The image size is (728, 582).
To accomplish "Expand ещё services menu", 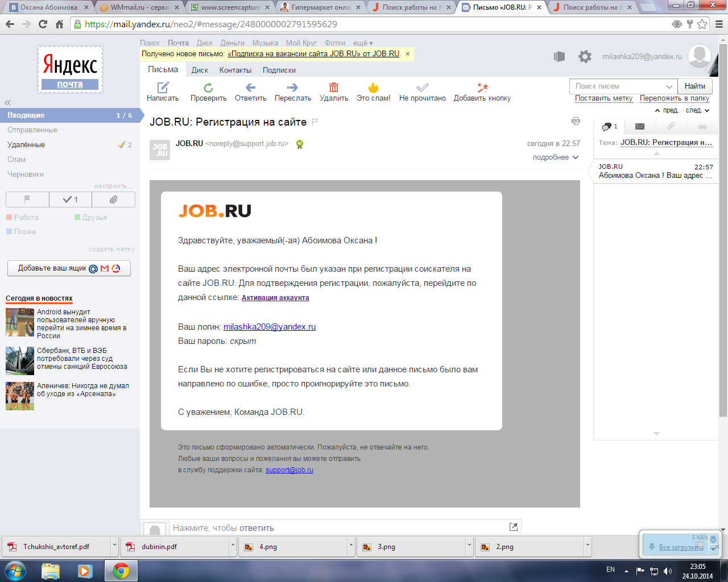I will pyautogui.click(x=363, y=43).
